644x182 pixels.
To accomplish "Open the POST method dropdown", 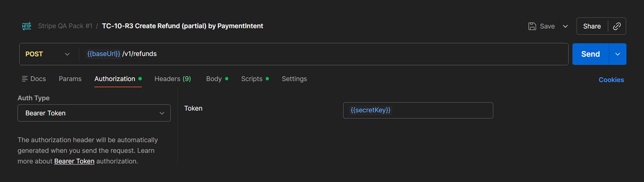I will 47,54.
